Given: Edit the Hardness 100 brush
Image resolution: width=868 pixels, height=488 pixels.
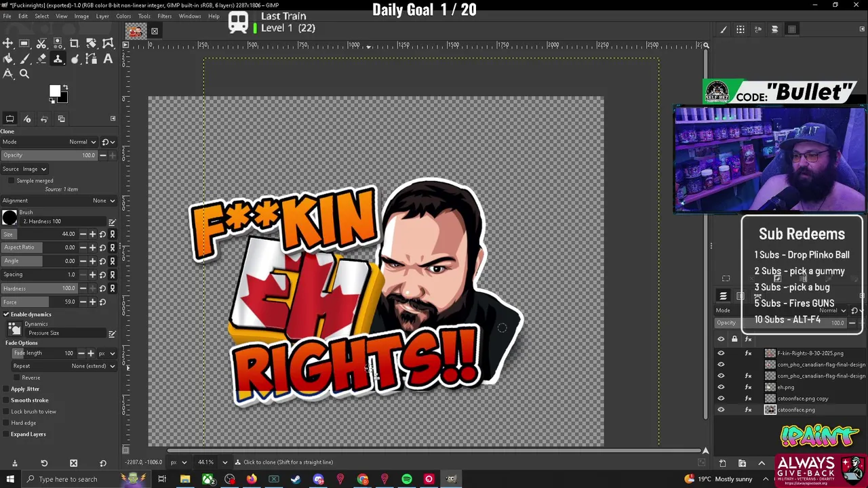Looking at the screenshot, I should [x=112, y=222].
